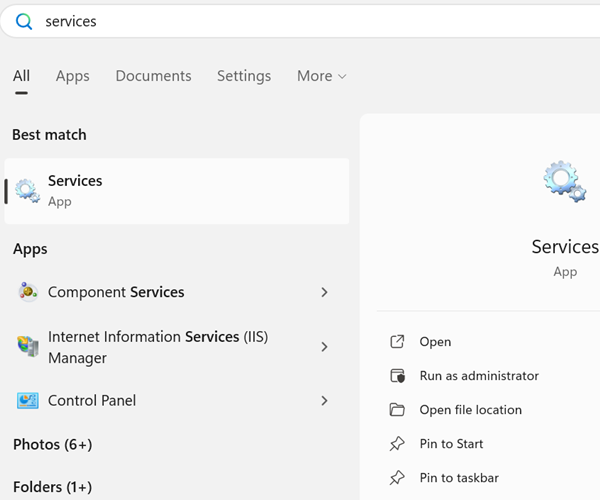Viewport: 600px width, 500px height.
Task: Expand Control Panel options chevron
Action: click(324, 400)
